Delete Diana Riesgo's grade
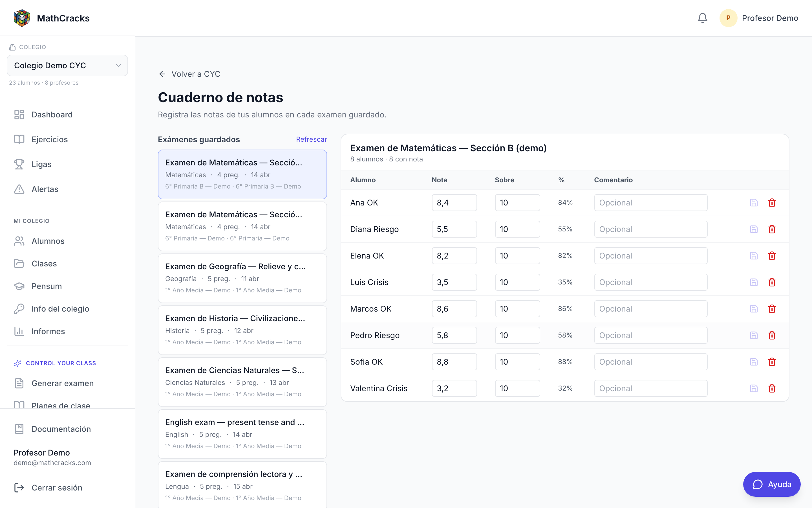Screen dimensions: 812x508 (x=772, y=229)
